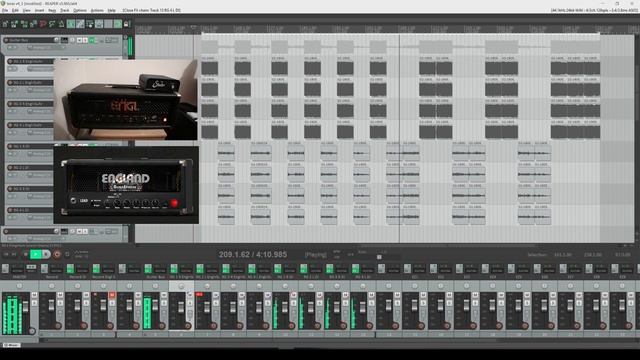
Task: Click the 209.1.62 / 4:10.985 time display
Action: (x=253, y=255)
